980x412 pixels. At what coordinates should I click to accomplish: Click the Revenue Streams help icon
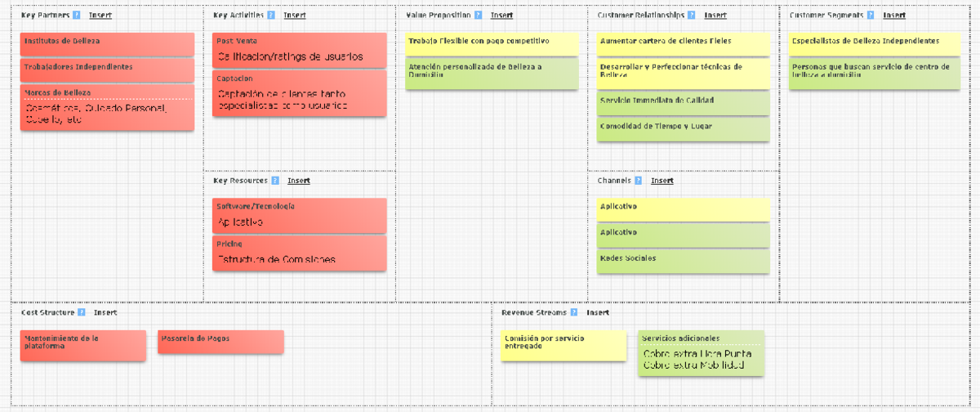point(574,312)
